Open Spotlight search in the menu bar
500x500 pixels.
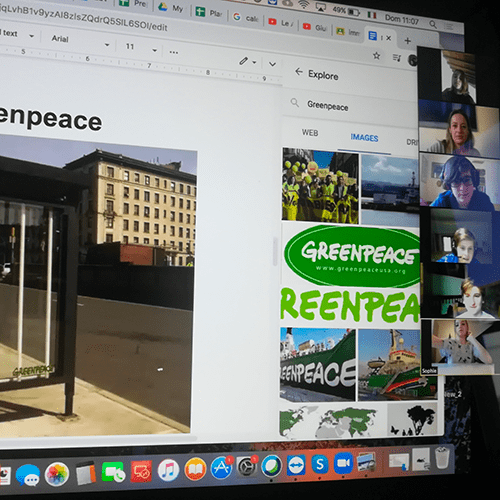point(433,24)
